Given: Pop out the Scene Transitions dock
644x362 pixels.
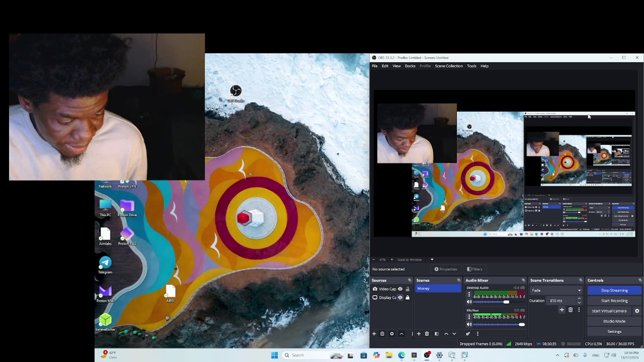Looking at the screenshot, I should tap(581, 280).
